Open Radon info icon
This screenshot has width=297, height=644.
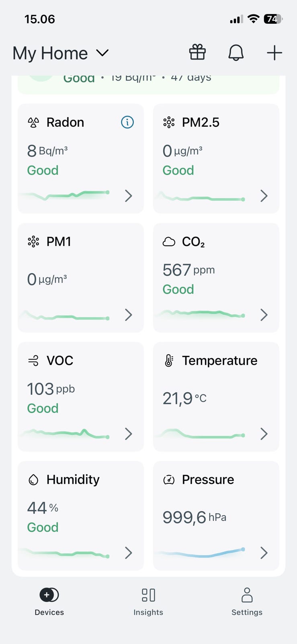(127, 122)
